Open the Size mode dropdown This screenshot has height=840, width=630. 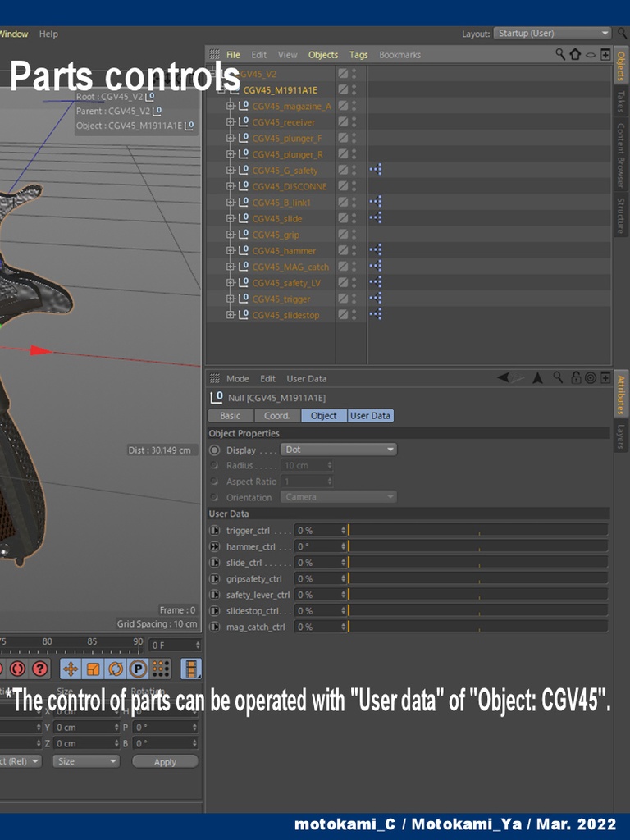(x=85, y=761)
